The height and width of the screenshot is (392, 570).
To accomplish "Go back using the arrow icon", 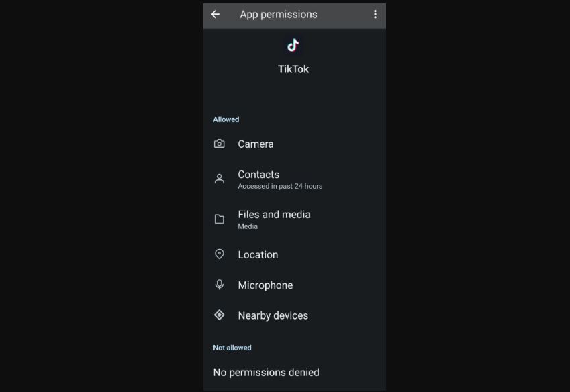I will coord(216,15).
